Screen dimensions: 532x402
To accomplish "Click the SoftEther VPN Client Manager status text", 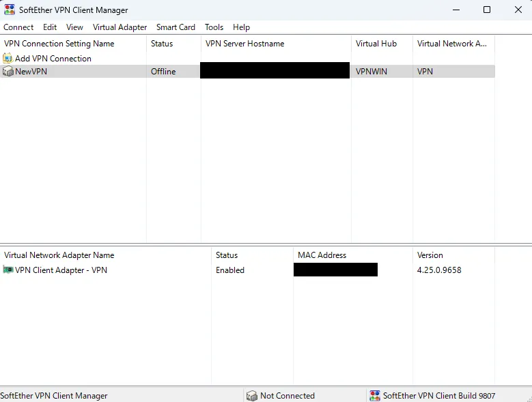I will tap(53, 396).
